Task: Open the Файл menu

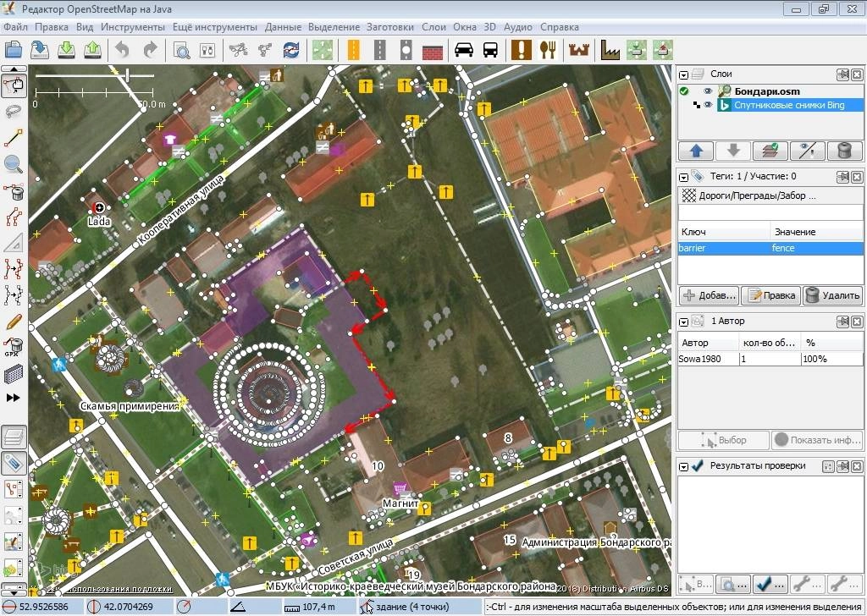Action: tap(15, 27)
